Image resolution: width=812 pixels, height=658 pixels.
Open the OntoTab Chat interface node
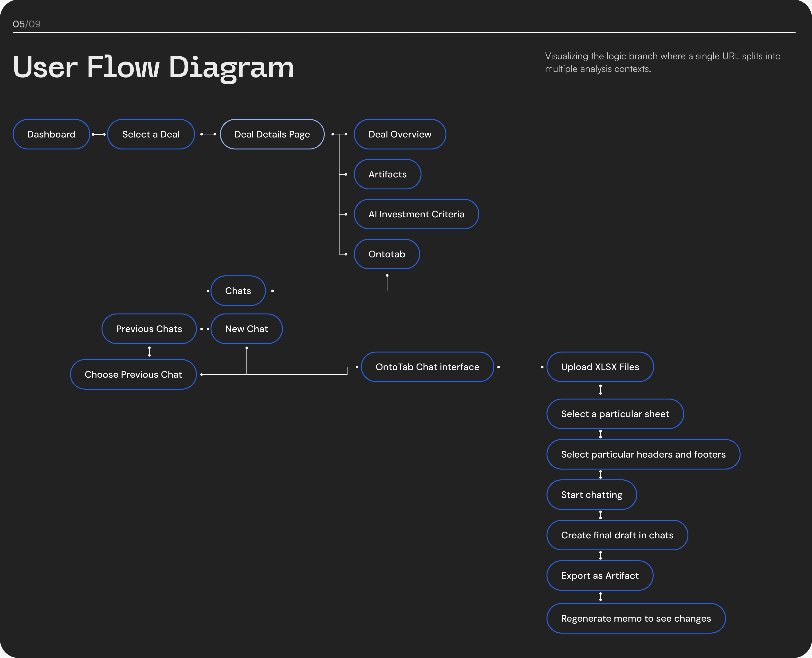pyautogui.click(x=427, y=367)
